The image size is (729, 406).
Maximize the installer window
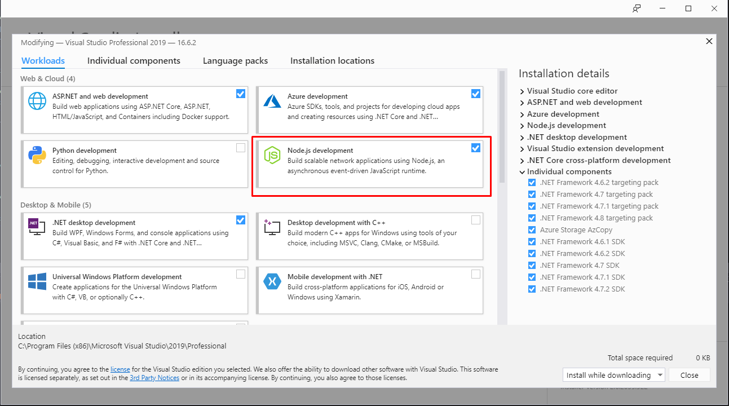click(x=688, y=8)
